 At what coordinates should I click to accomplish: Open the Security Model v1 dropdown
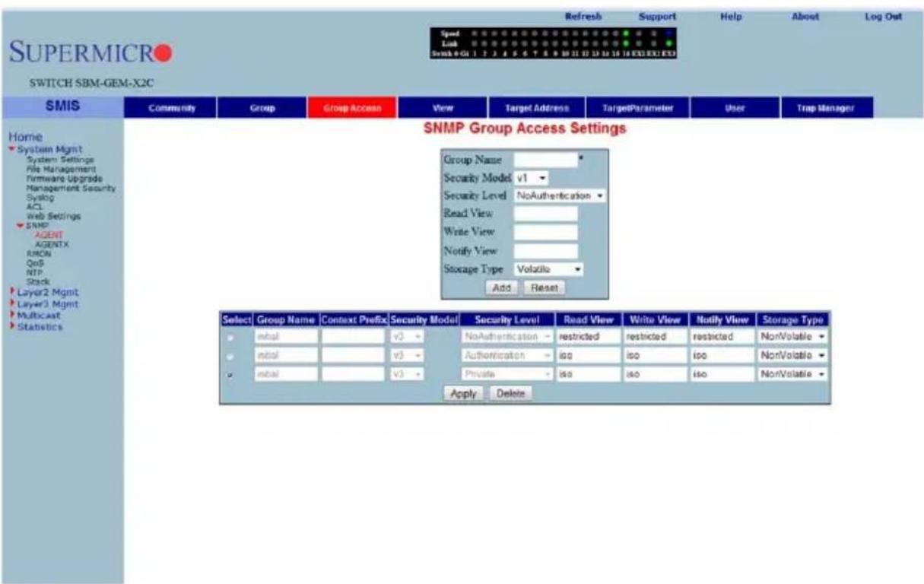pos(531,176)
